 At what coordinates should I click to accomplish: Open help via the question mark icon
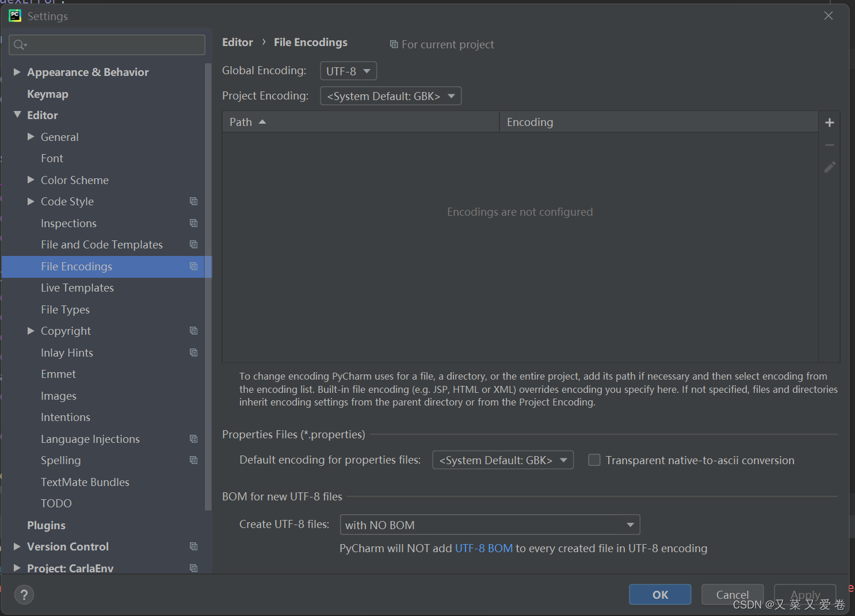pos(24,594)
